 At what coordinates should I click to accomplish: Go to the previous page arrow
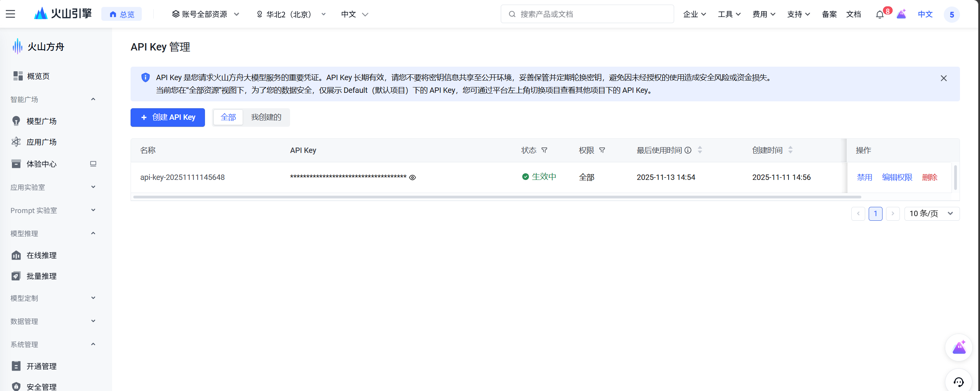858,213
